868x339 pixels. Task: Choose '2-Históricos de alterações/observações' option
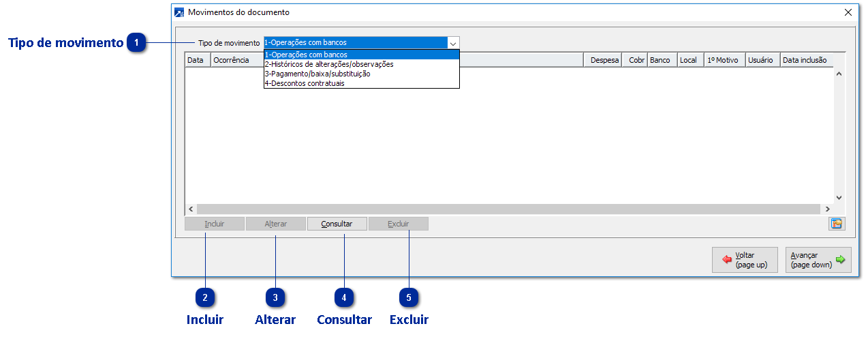tap(361, 64)
